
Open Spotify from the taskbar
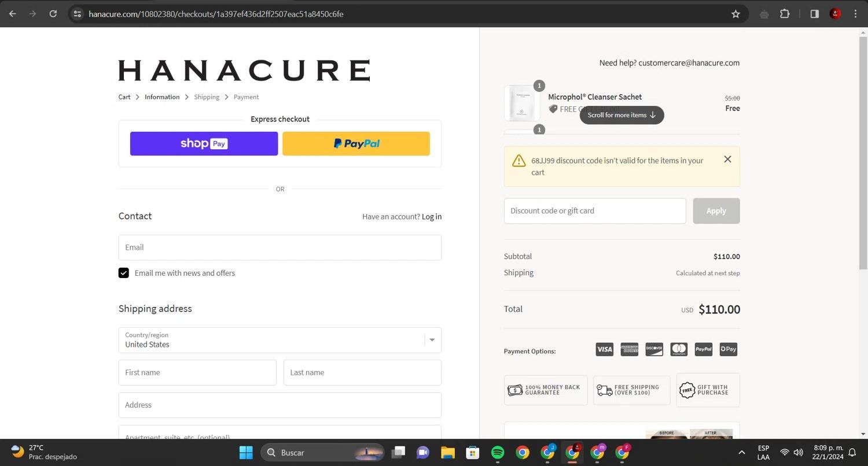click(498, 453)
